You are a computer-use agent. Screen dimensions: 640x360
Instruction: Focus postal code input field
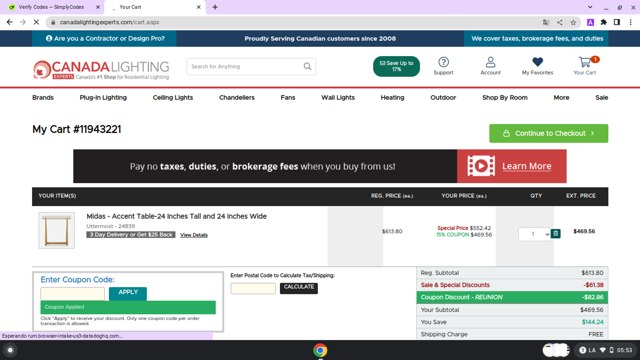253,289
